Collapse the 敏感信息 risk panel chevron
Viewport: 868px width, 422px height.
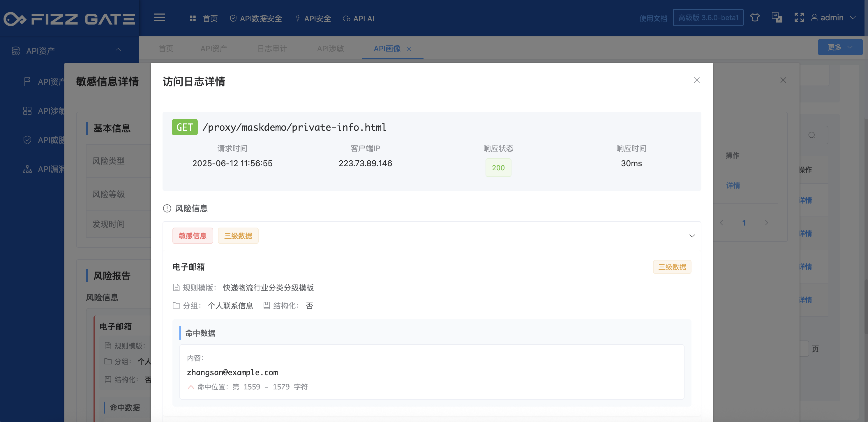point(692,236)
